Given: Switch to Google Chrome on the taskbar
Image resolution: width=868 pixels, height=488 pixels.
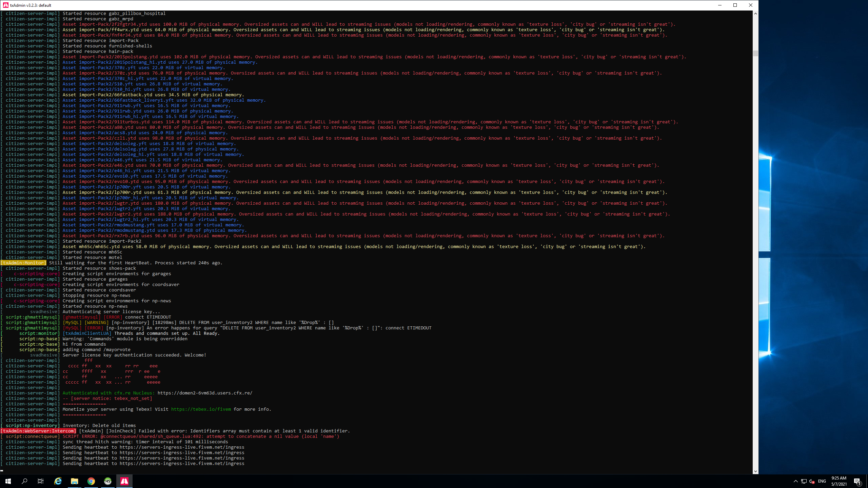Looking at the screenshot, I should [91, 481].
